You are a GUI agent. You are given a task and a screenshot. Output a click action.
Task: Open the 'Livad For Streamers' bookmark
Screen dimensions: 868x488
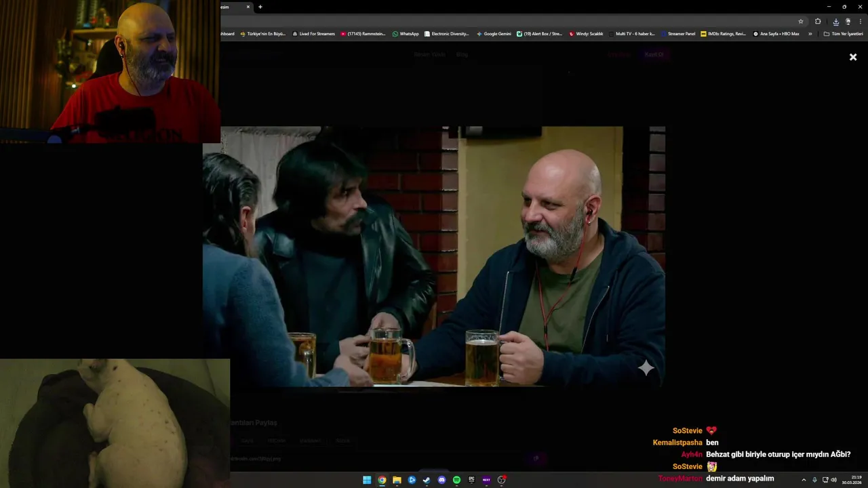tap(313, 33)
